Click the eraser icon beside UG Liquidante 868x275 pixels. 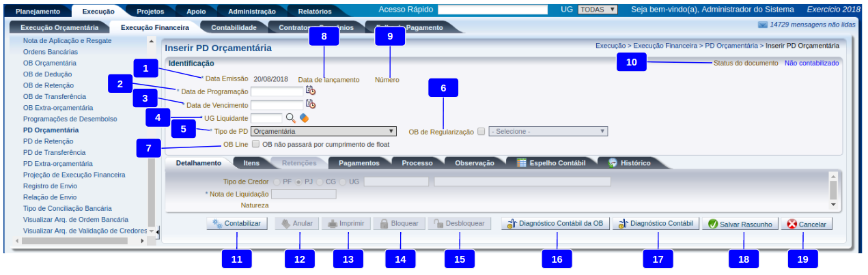tap(304, 118)
